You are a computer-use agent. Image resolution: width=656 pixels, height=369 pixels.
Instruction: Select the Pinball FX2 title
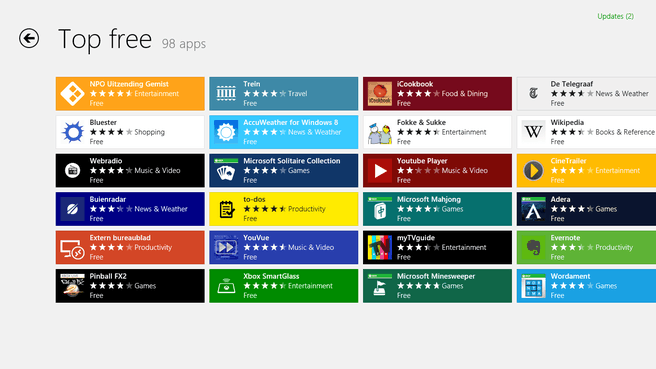coord(108,276)
